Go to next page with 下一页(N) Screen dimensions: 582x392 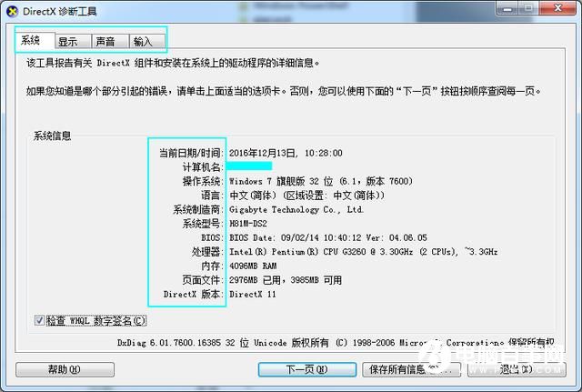pyautogui.click(x=307, y=369)
